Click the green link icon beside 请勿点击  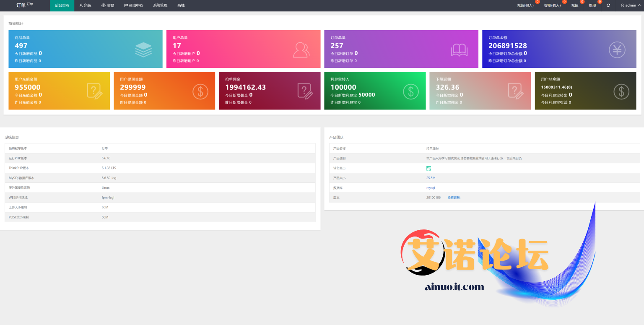click(x=429, y=168)
